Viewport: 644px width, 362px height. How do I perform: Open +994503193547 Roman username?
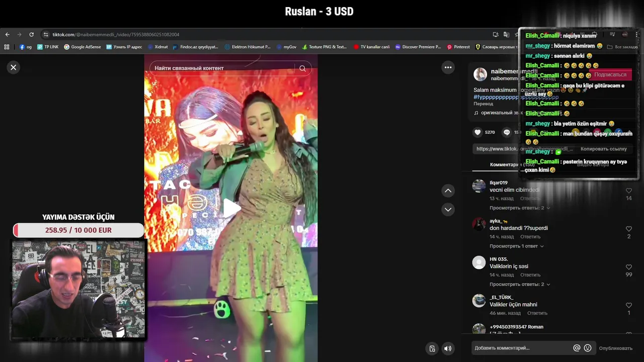point(516,327)
